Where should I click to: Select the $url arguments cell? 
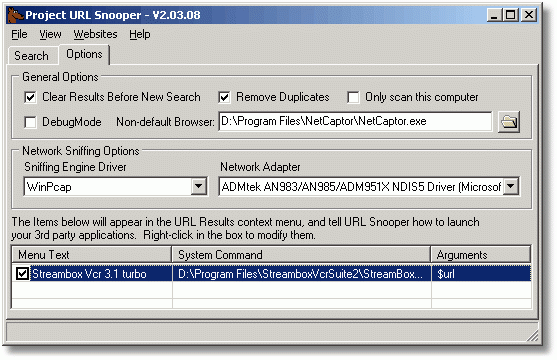point(481,274)
